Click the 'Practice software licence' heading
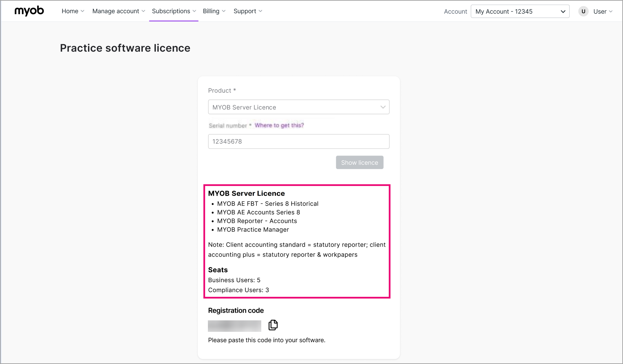 (125, 48)
